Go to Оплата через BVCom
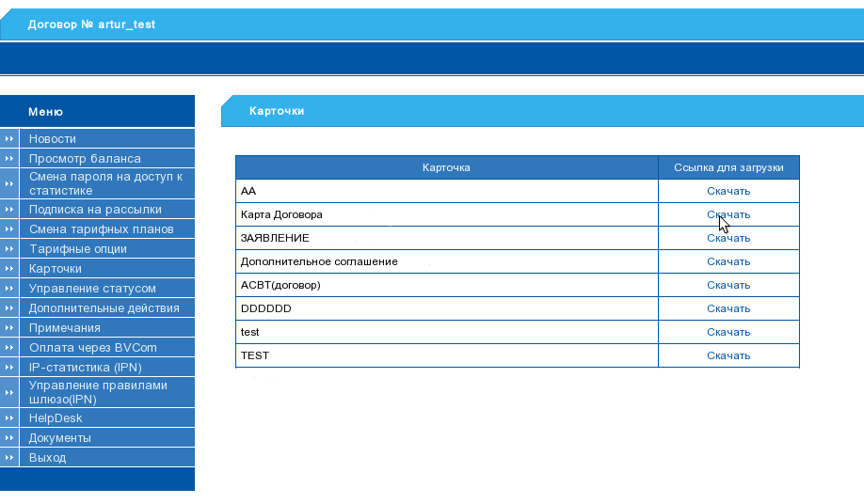This screenshot has width=864, height=504. pyautogui.click(x=92, y=348)
